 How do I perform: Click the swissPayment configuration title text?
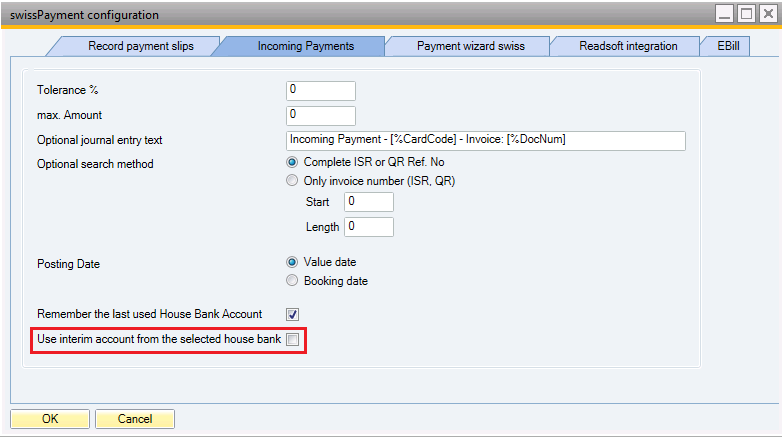point(84,15)
